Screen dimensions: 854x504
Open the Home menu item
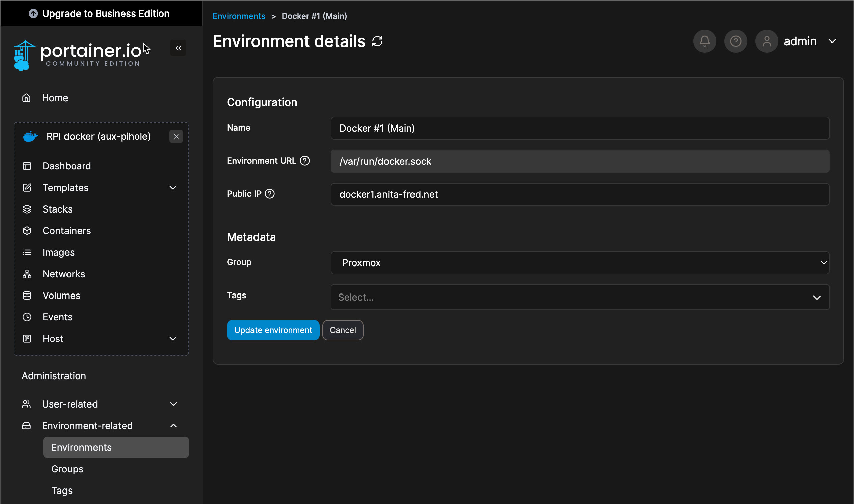[x=55, y=98]
